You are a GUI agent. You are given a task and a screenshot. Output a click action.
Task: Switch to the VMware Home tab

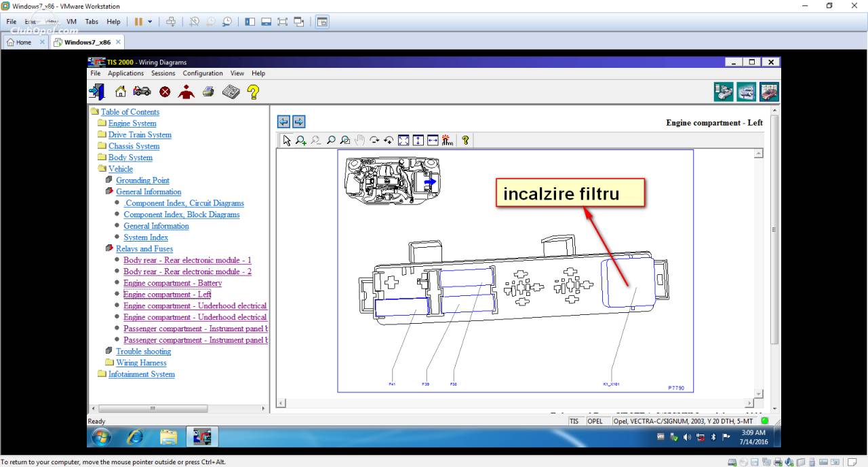(24, 42)
